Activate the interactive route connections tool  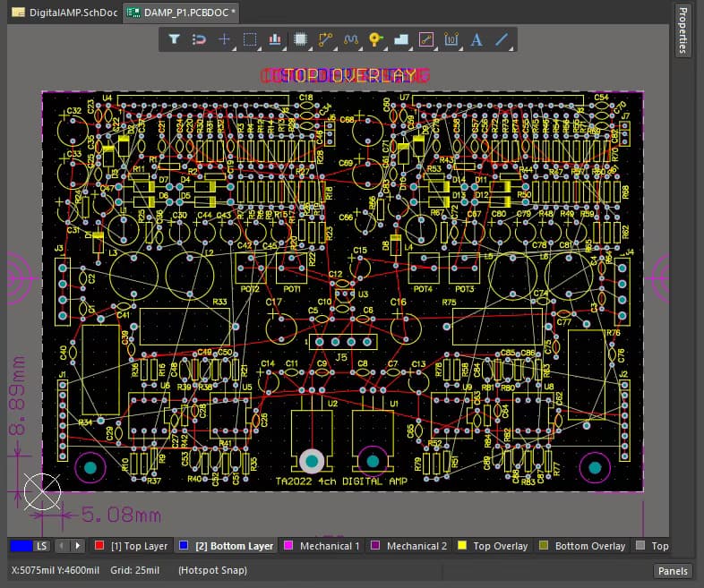tap(325, 39)
